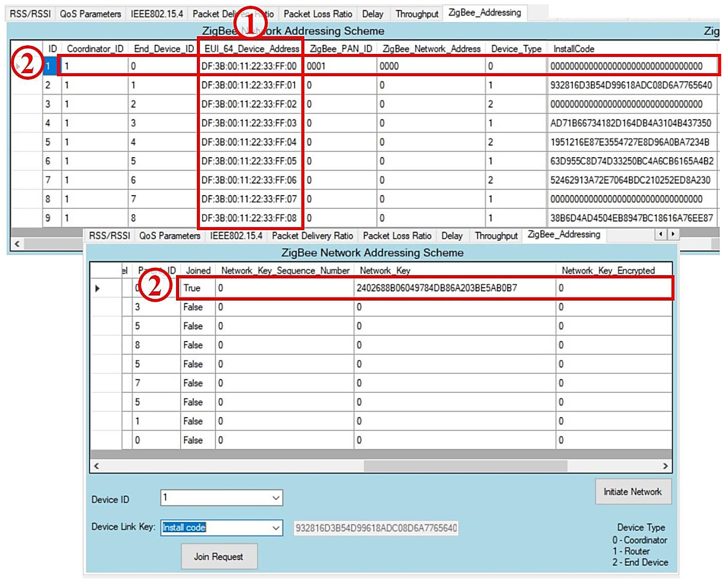Open upper QoS Parameters tab
Viewport: 728px width, 583px height.
click(90, 14)
